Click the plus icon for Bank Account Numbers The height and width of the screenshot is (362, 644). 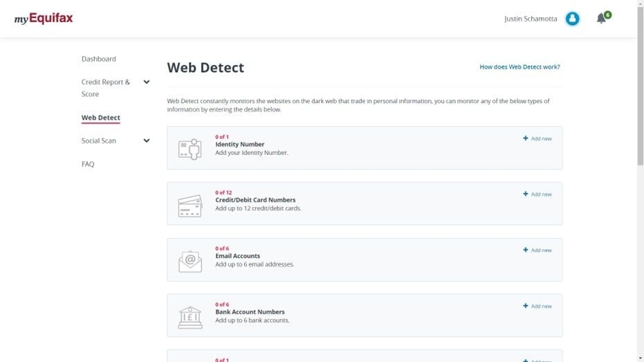(x=525, y=306)
